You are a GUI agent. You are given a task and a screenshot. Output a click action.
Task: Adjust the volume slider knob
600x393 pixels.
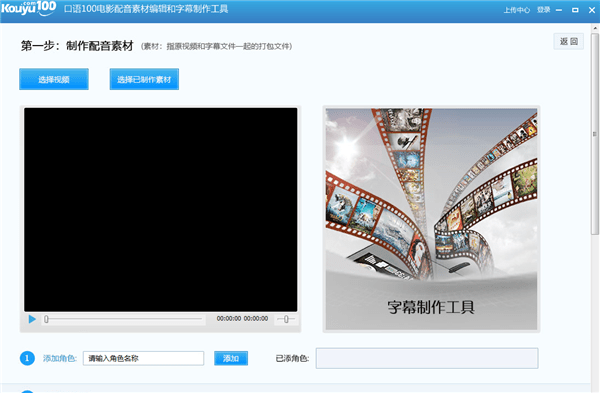click(x=286, y=319)
